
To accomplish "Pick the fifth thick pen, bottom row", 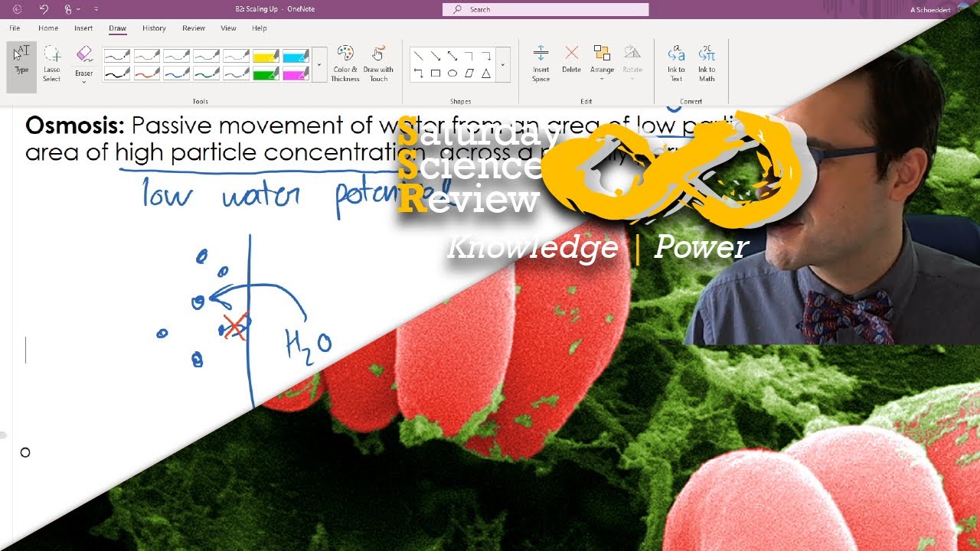I will coord(237,73).
